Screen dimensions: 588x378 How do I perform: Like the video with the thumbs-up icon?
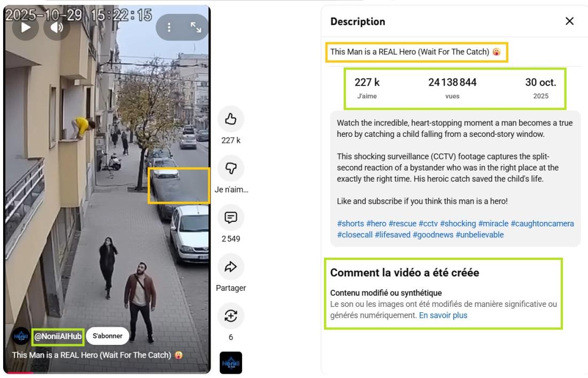(230, 119)
